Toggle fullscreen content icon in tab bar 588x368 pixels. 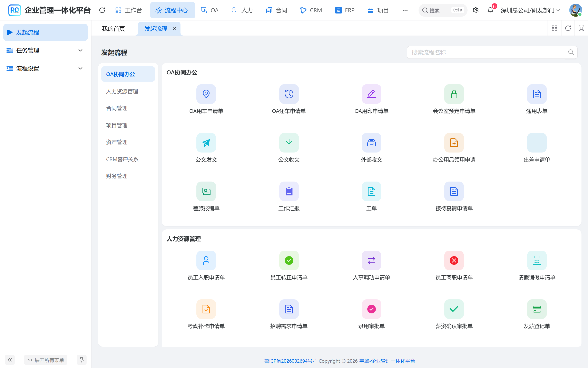[x=581, y=28]
